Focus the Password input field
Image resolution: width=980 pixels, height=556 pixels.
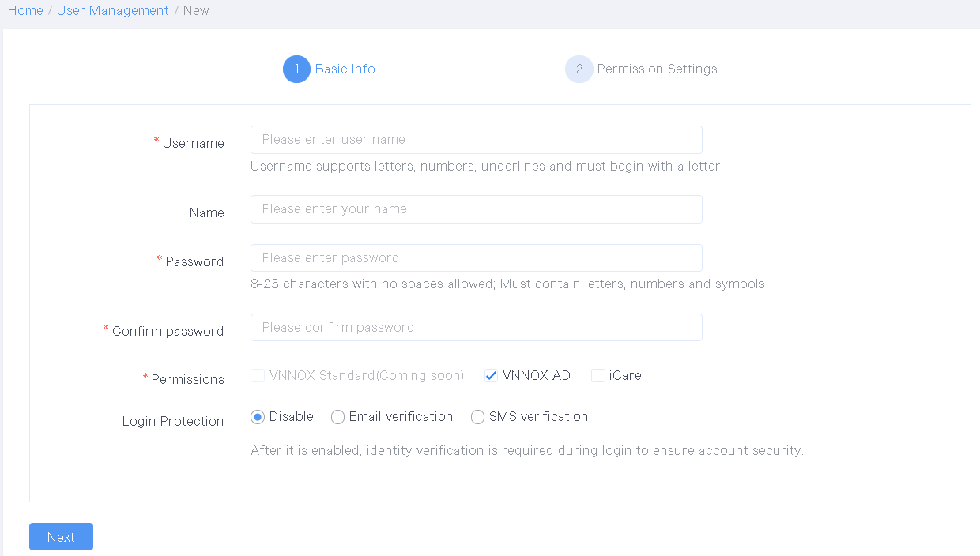(476, 258)
